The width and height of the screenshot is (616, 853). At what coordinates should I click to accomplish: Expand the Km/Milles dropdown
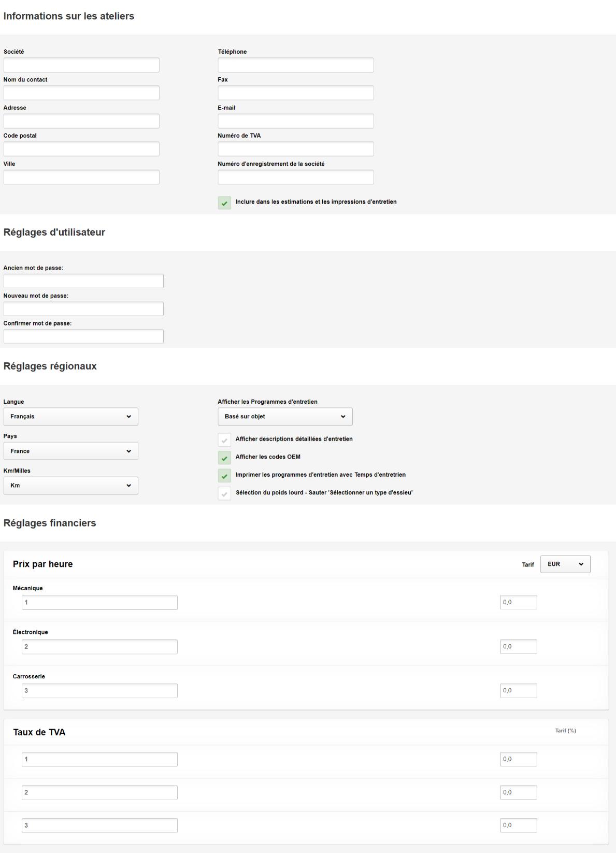(71, 486)
